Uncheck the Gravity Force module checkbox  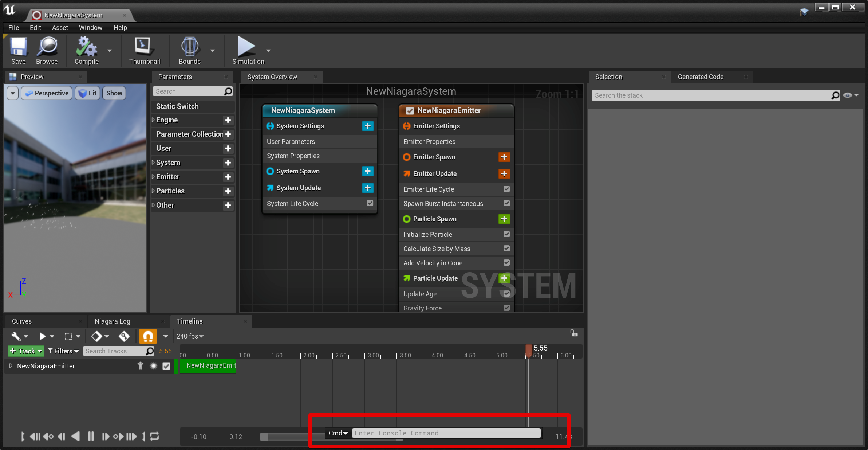pos(506,308)
